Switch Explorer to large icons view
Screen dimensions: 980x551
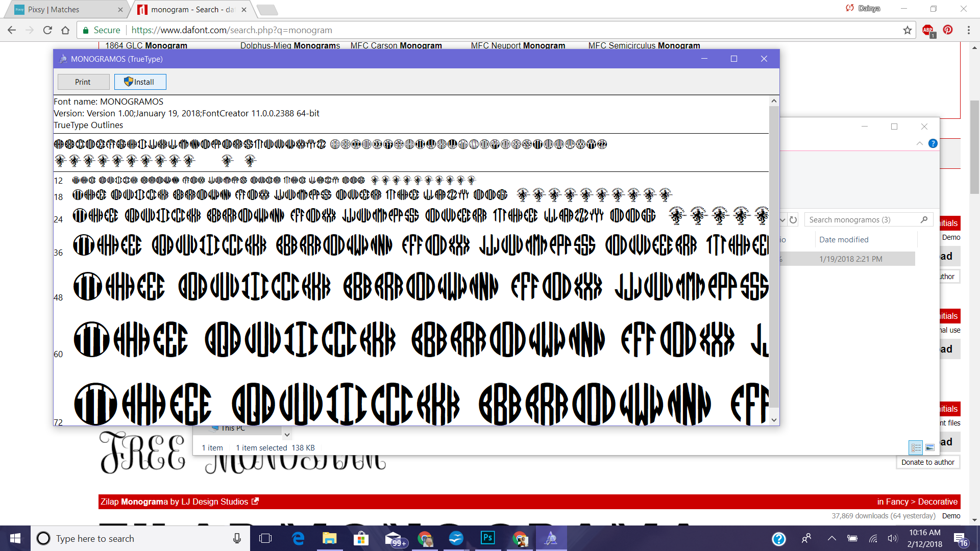[930, 447]
